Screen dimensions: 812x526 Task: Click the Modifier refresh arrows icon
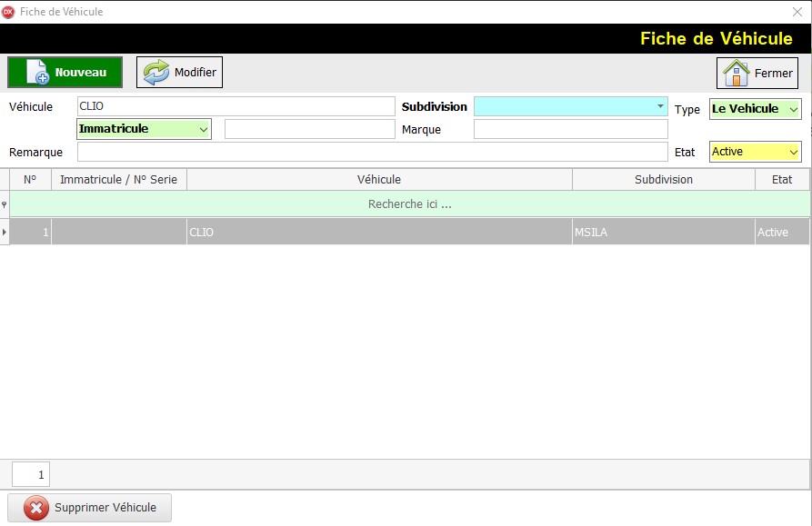pyautogui.click(x=156, y=73)
